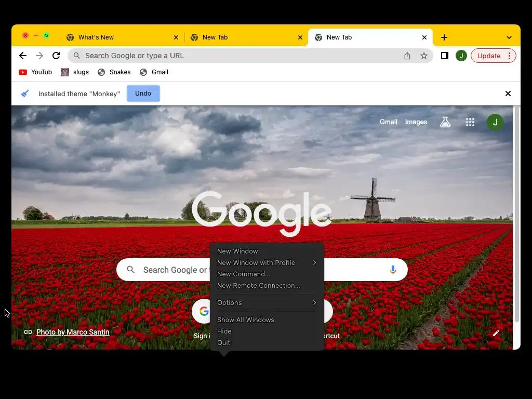Open Chrome three-dot menu next to Update
The image size is (532, 399).
pos(509,56)
